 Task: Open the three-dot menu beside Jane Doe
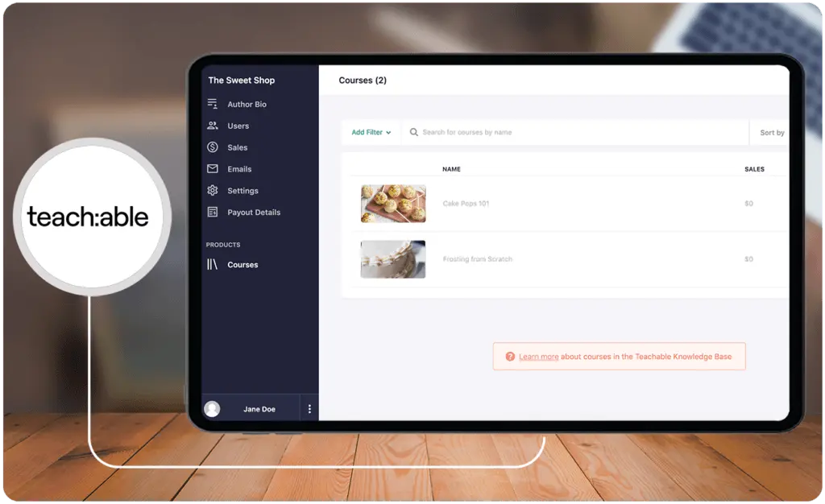(309, 409)
